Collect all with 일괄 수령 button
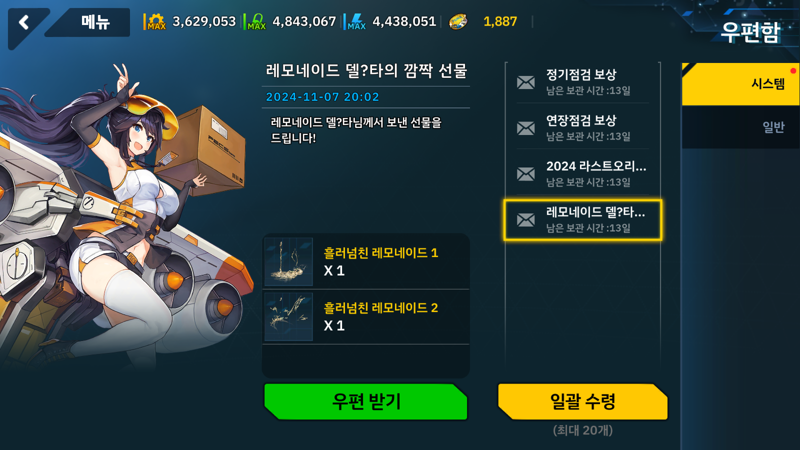The image size is (800, 450). click(x=583, y=402)
